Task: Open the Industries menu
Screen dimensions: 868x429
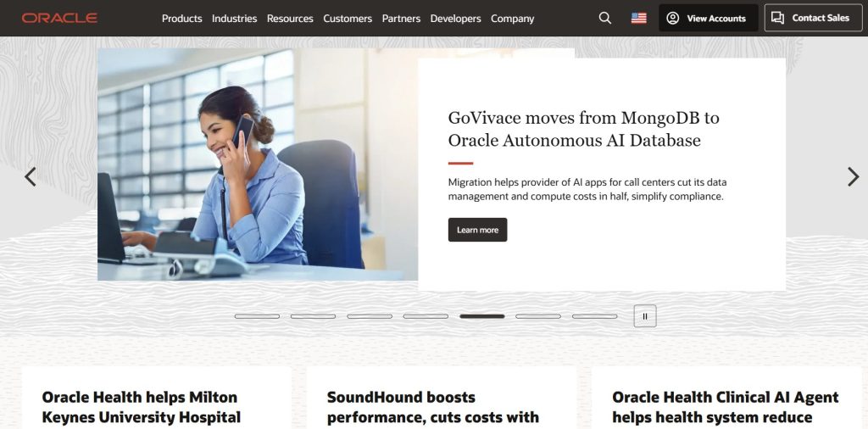Action: click(x=234, y=18)
